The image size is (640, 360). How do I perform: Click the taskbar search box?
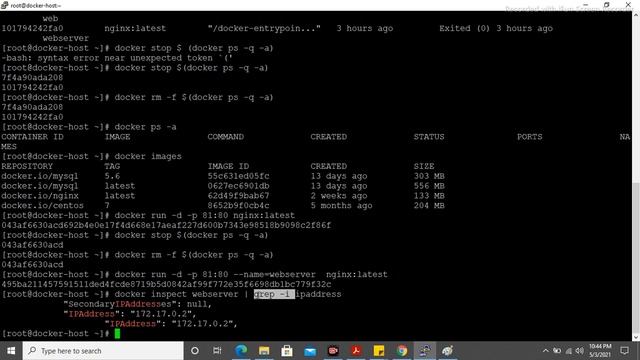(103, 351)
